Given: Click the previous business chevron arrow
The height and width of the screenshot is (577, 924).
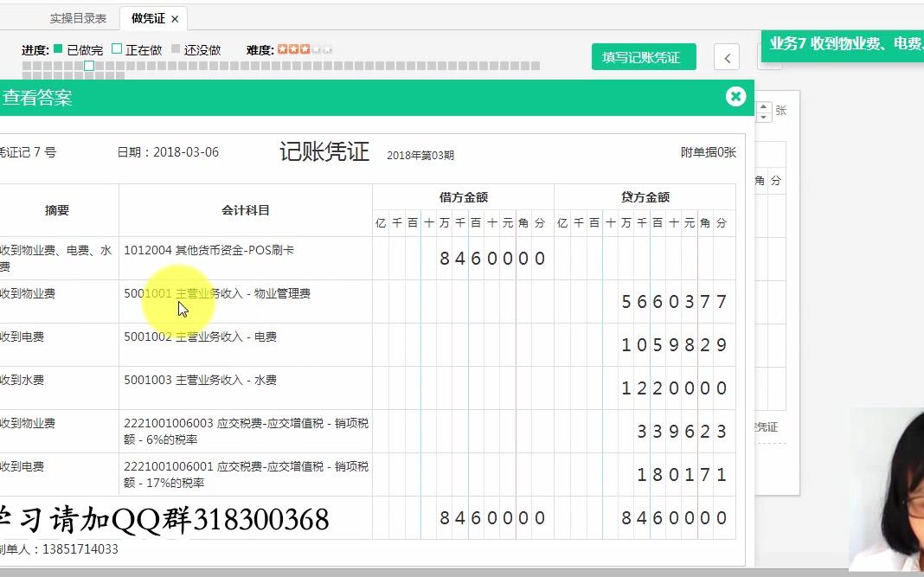Looking at the screenshot, I should [726, 56].
